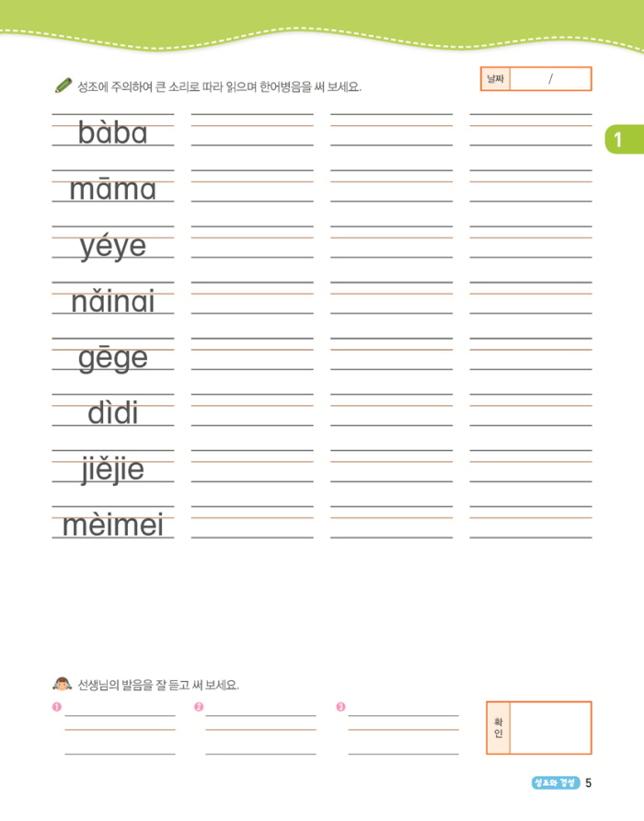Click the 확인 confirmation box
The image size is (644, 821).
pyautogui.click(x=549, y=727)
